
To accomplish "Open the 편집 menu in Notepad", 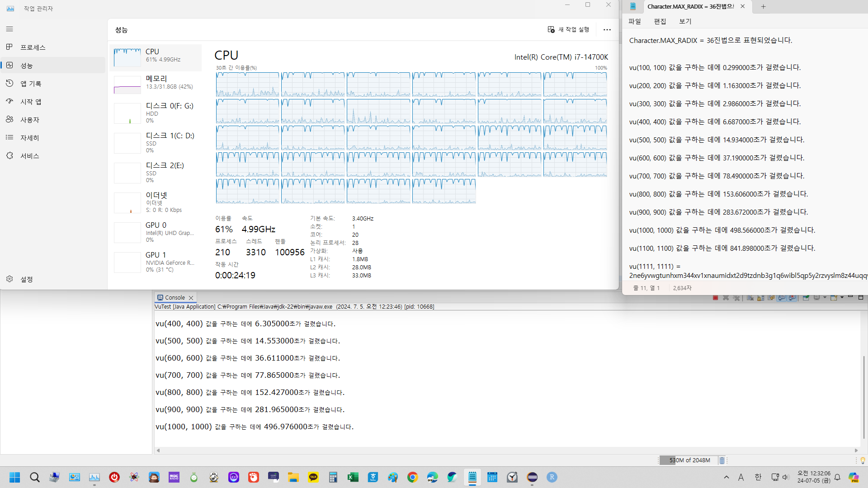I will (660, 21).
